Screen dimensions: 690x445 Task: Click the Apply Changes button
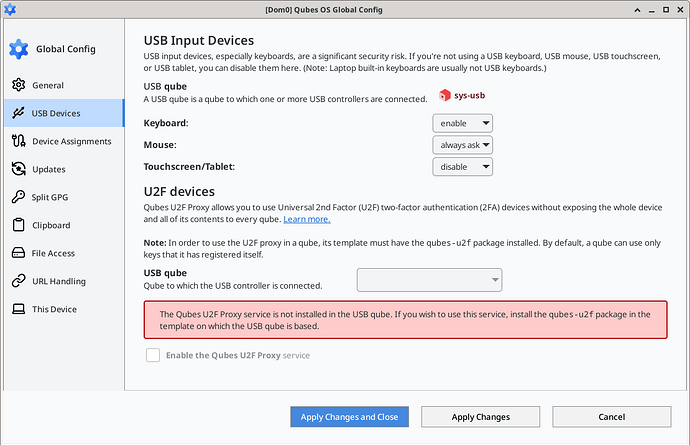(481, 416)
